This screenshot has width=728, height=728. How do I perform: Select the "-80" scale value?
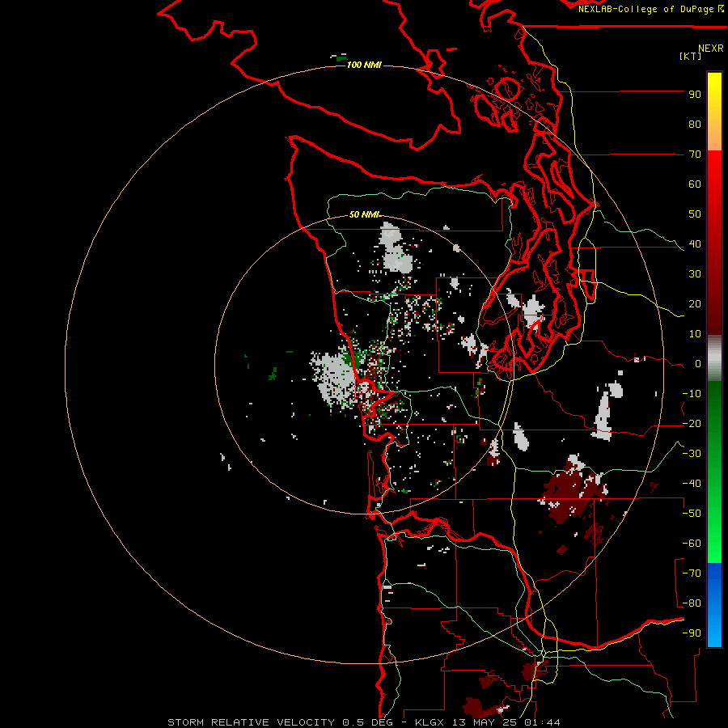coord(692,603)
